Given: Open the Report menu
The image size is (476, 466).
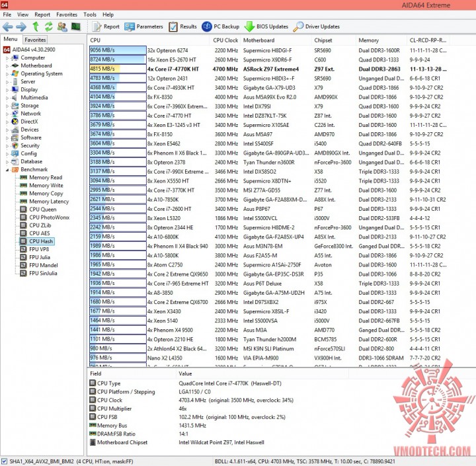Looking at the screenshot, I should (42, 15).
